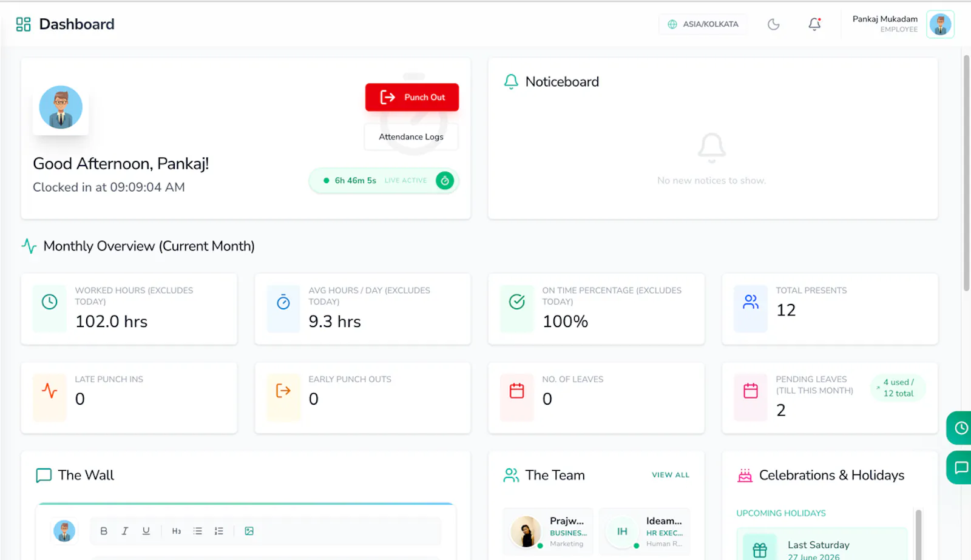Click the Punch Out button
This screenshot has height=560, width=971.
(x=412, y=97)
